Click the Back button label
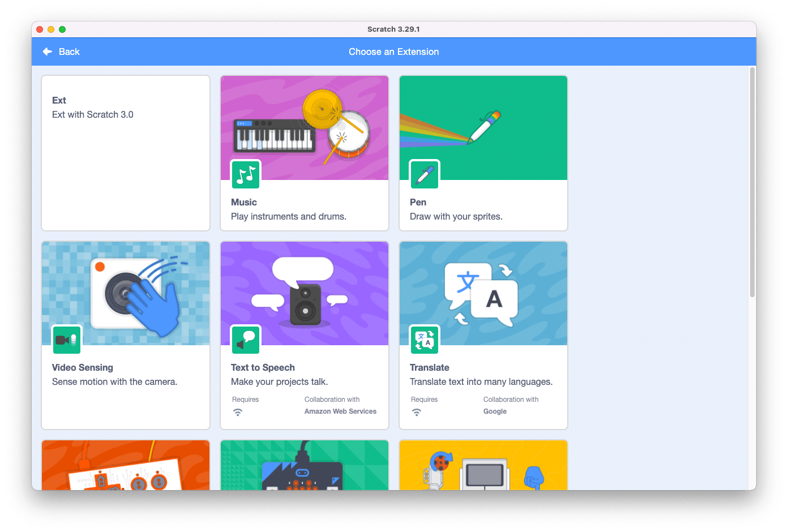Viewport: 788px width, 532px height. (69, 52)
